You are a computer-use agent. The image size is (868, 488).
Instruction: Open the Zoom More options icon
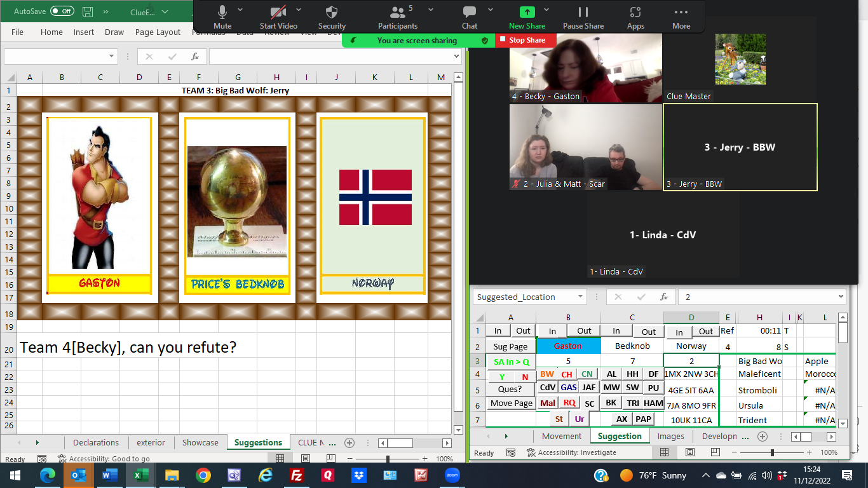pos(681,12)
